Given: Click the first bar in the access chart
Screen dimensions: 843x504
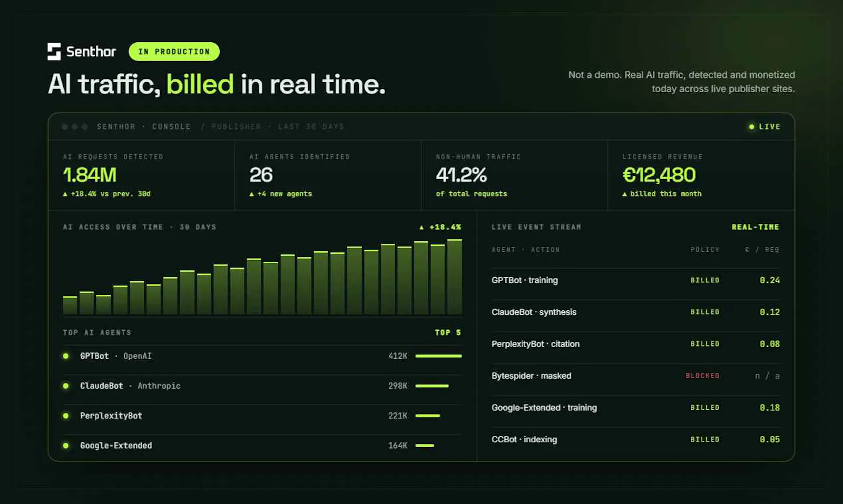Looking at the screenshot, I should click(70, 305).
